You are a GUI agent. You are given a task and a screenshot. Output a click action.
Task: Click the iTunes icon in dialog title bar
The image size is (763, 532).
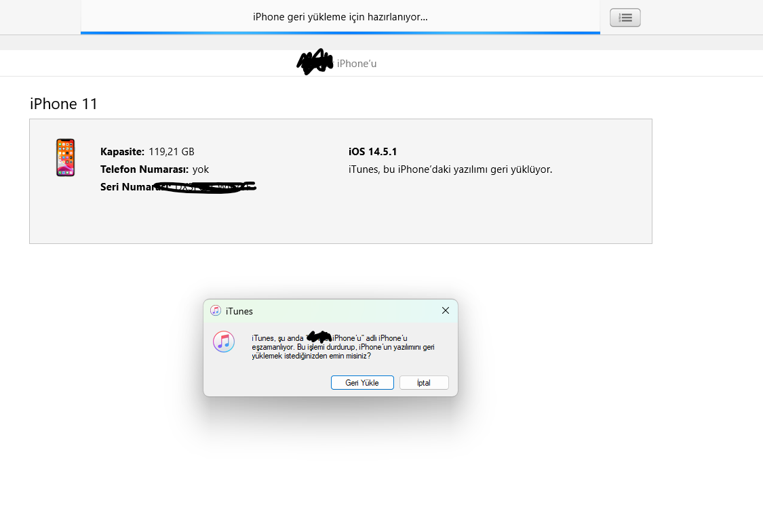(x=216, y=311)
